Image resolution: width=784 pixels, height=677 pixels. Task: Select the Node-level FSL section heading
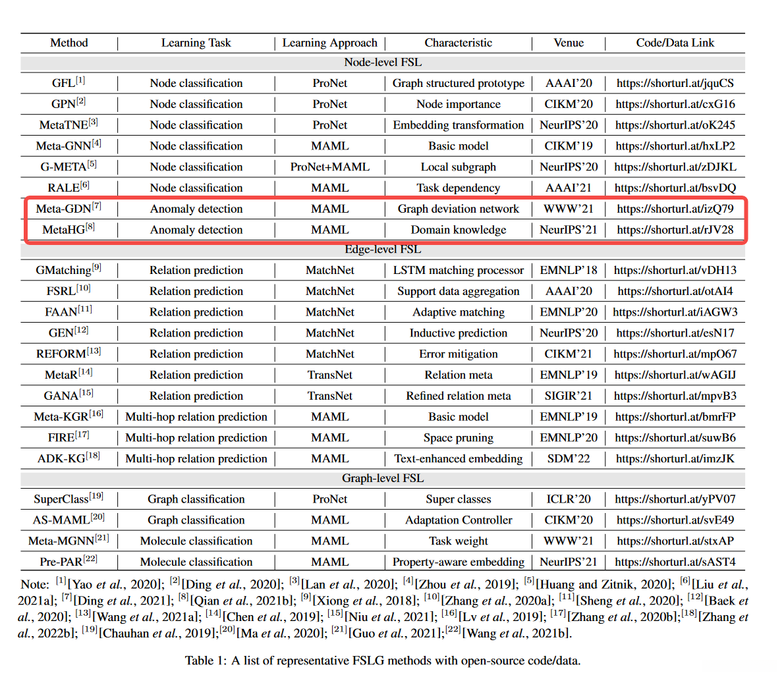click(383, 63)
